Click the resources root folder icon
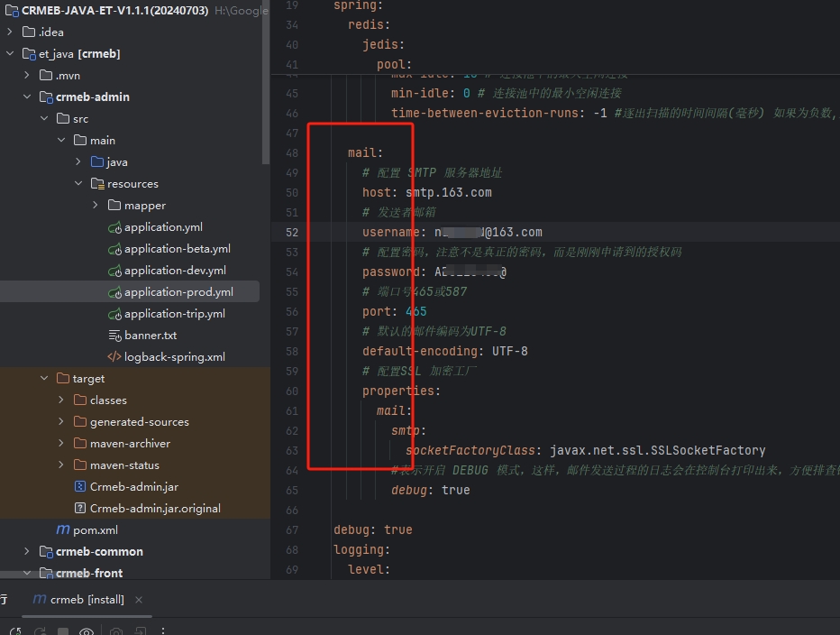 97,184
